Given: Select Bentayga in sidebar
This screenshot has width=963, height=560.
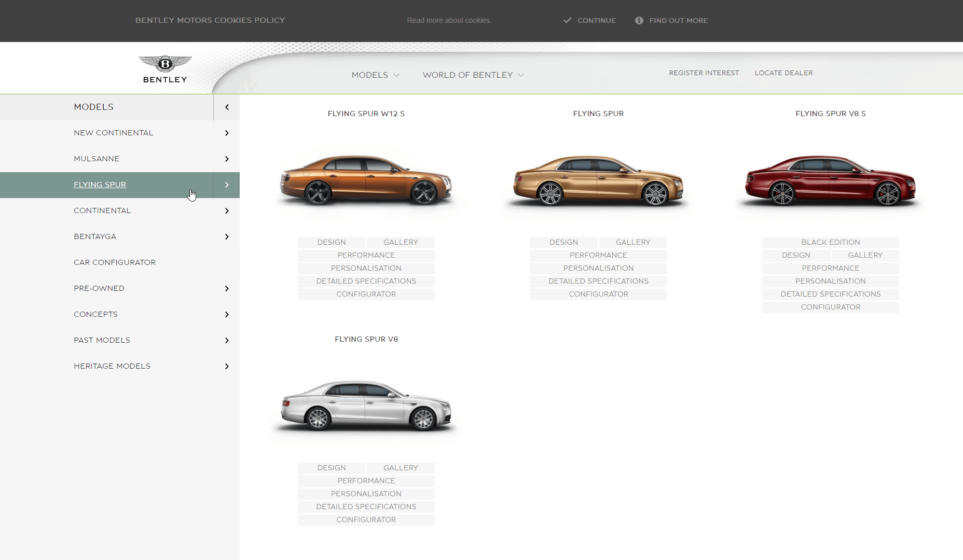Looking at the screenshot, I should 95,236.
